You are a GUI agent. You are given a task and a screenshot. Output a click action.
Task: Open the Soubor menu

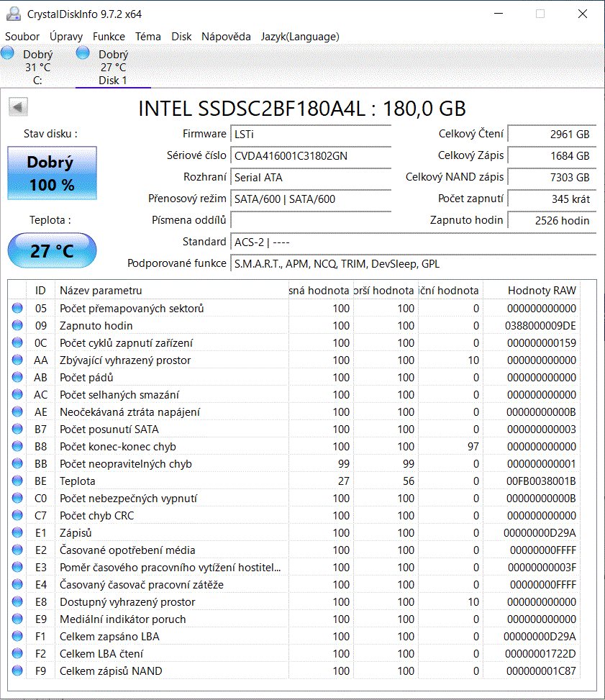22,37
